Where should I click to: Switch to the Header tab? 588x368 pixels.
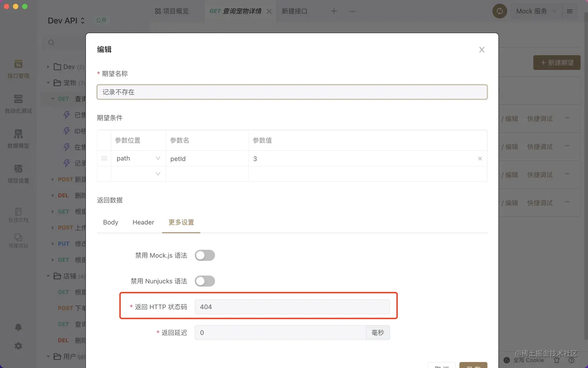(143, 222)
